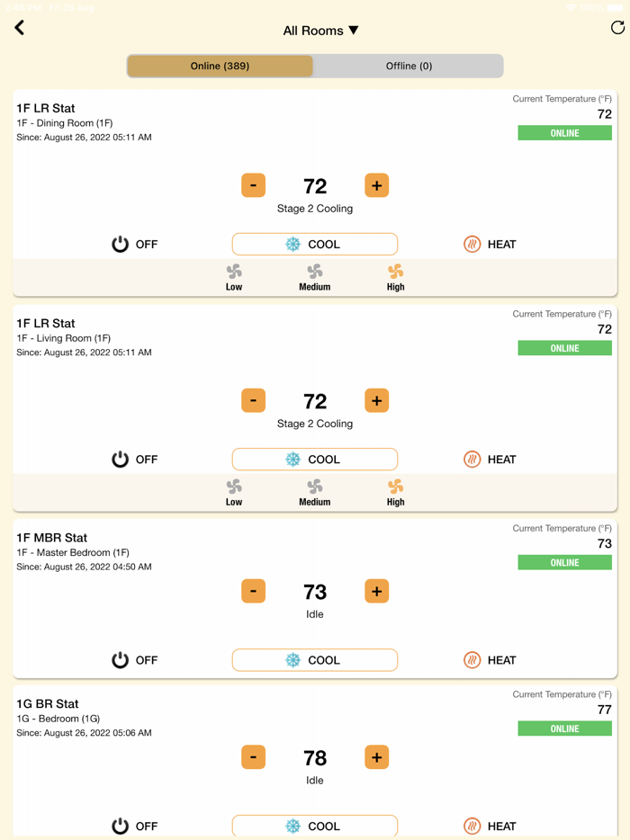Decrease Living Room setpoint with minus

(x=253, y=401)
